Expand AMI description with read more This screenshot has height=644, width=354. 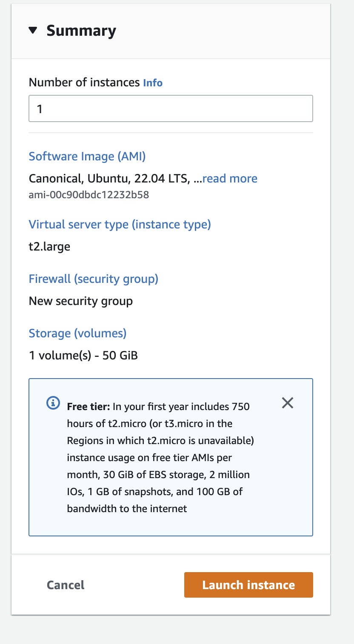pyautogui.click(x=230, y=178)
